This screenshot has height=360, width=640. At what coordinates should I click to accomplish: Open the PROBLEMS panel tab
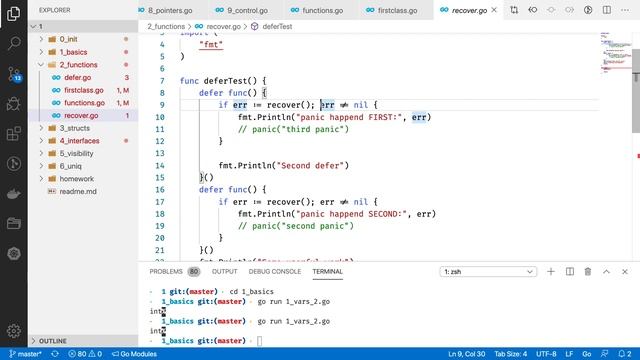tap(166, 271)
